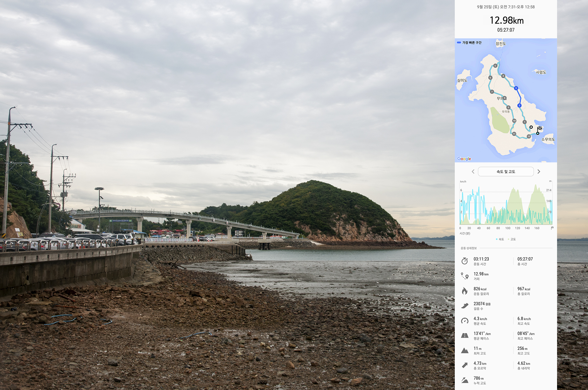Click the cumulative elevation icon

click(x=465, y=380)
